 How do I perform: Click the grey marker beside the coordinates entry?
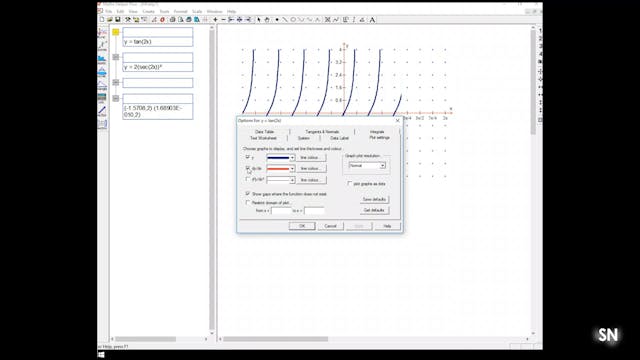pyautogui.click(x=116, y=98)
